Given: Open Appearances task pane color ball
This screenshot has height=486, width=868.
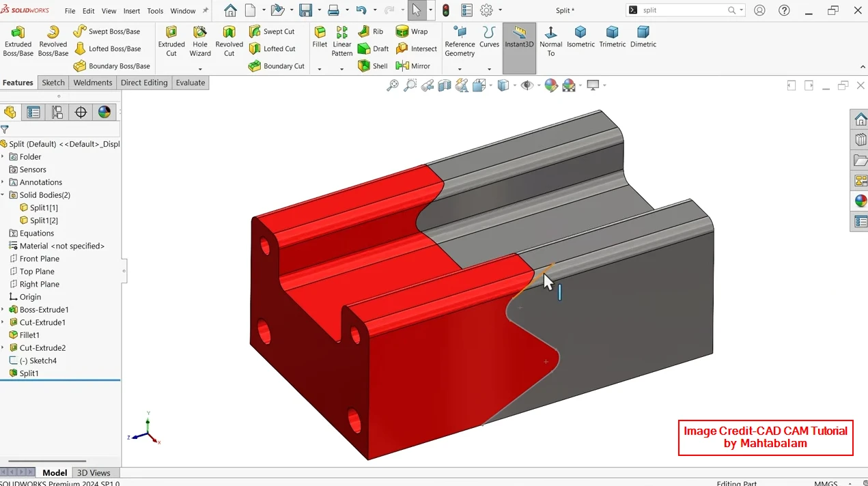Looking at the screenshot, I should tap(860, 201).
